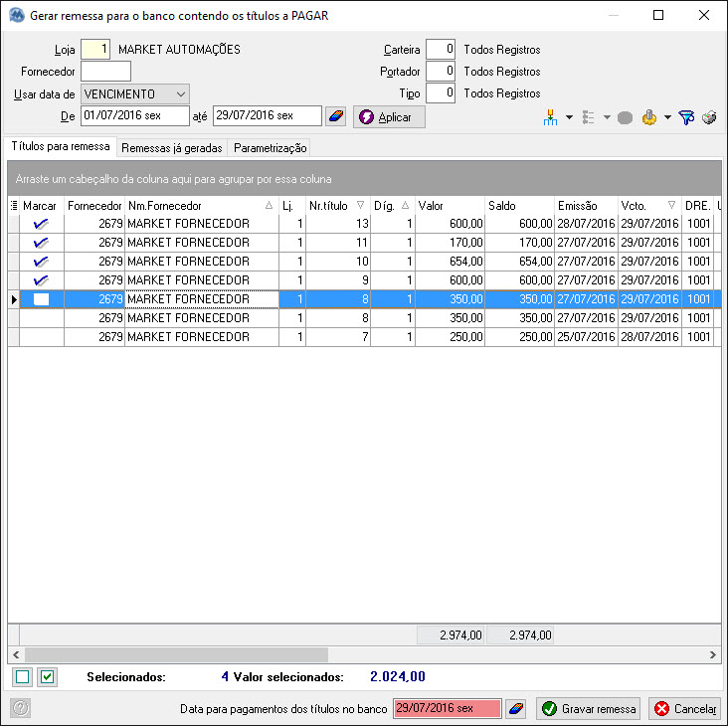Click the sort arrow in Vcto. header
Viewport: 728px width, 726px height.
tap(671, 205)
